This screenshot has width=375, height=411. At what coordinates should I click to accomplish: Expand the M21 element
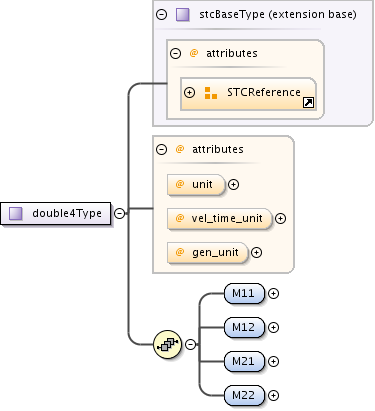[273, 361]
